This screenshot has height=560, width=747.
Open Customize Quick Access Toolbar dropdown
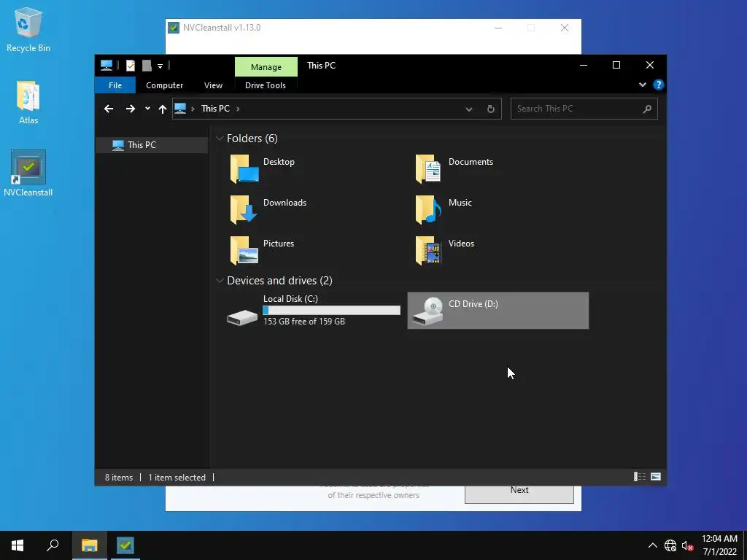(160, 66)
